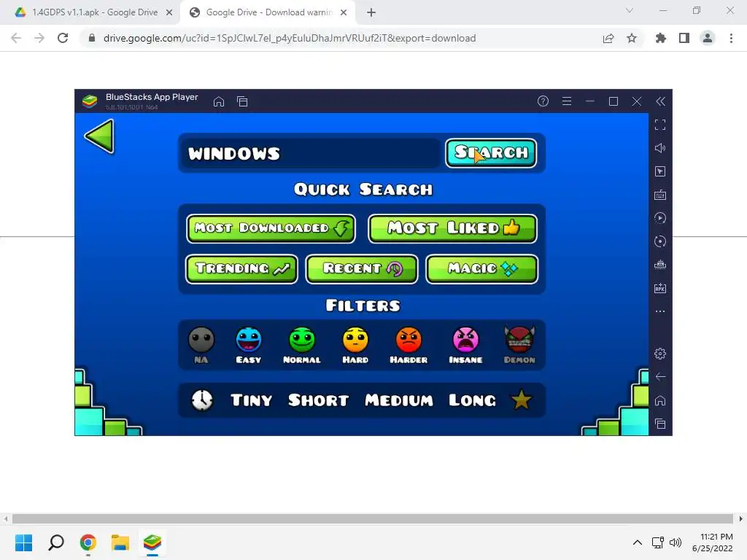The height and width of the screenshot is (560, 747).
Task: Open Chrome extensions puzzle icon
Action: (661, 38)
